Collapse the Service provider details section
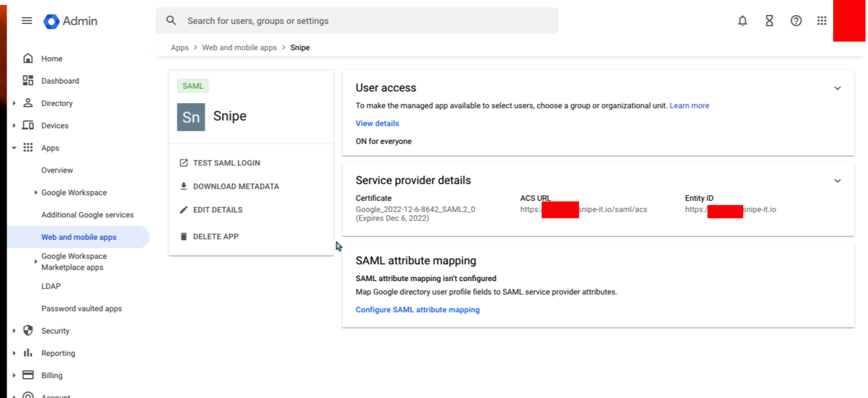The width and height of the screenshot is (868, 398). pos(837,181)
